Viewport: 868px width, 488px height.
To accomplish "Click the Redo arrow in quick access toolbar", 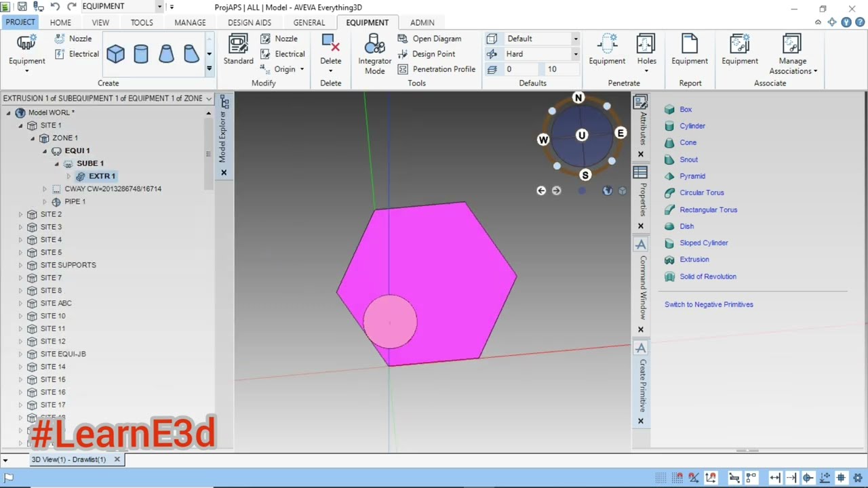I will click(71, 7).
